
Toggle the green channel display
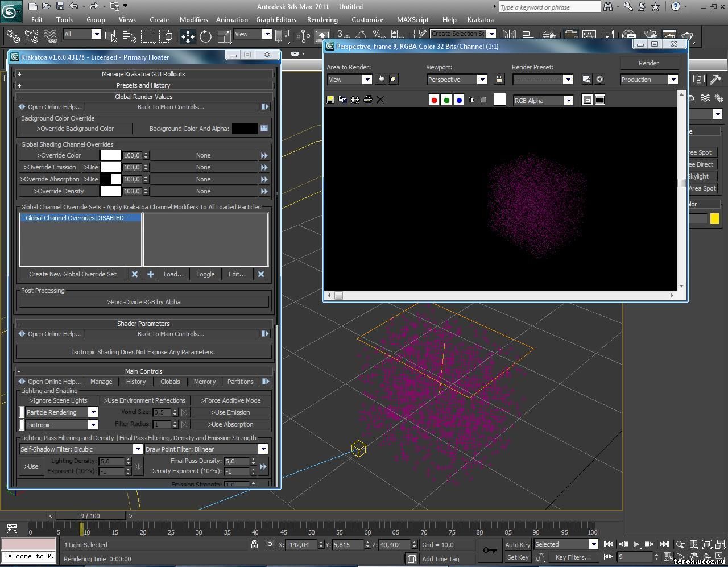pyautogui.click(x=446, y=100)
